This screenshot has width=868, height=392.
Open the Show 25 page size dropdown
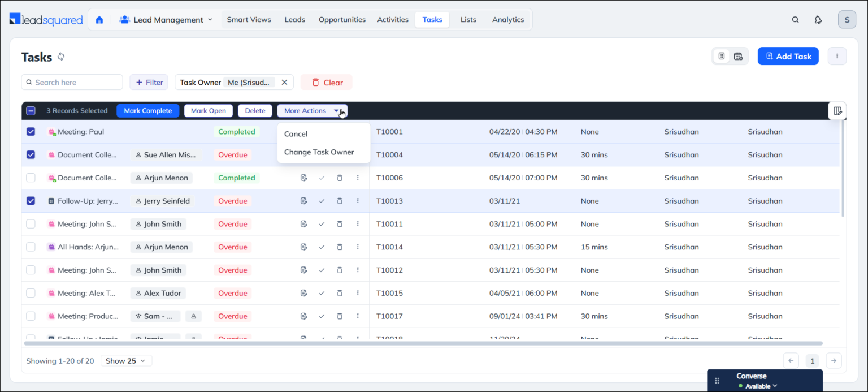pos(126,361)
